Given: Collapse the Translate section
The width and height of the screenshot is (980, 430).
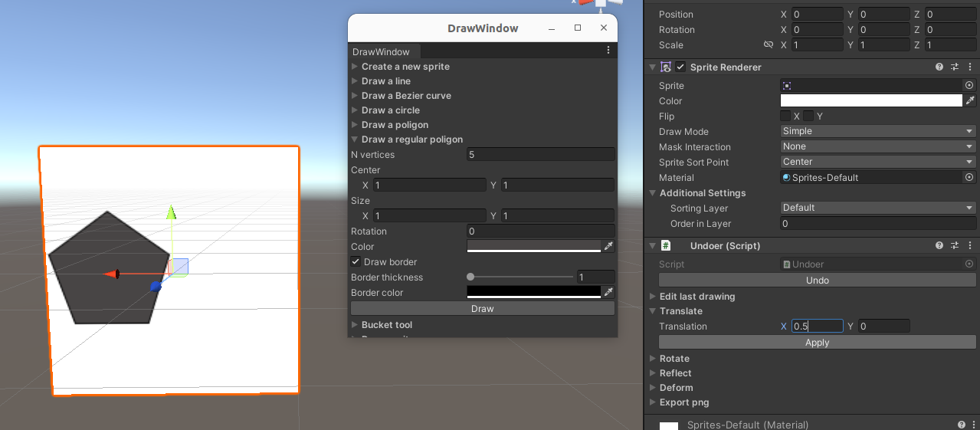Looking at the screenshot, I should (x=653, y=311).
